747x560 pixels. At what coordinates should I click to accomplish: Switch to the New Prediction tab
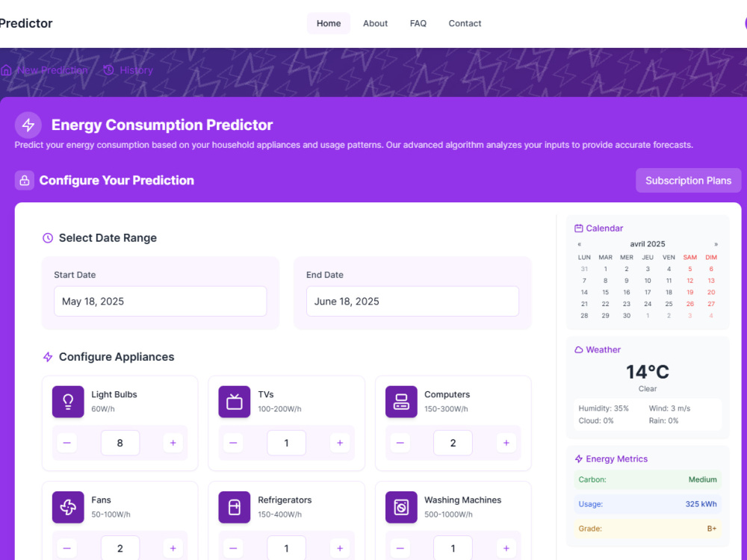44,70
